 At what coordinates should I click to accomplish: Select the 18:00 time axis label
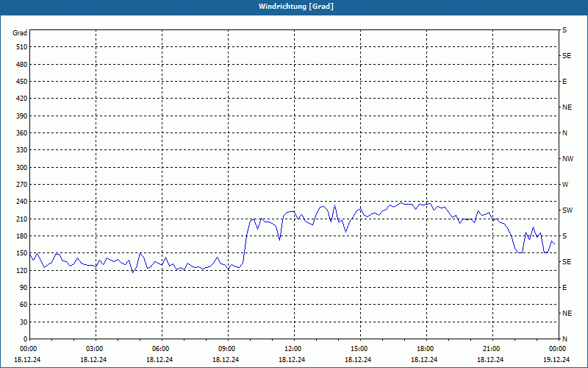(x=426, y=349)
